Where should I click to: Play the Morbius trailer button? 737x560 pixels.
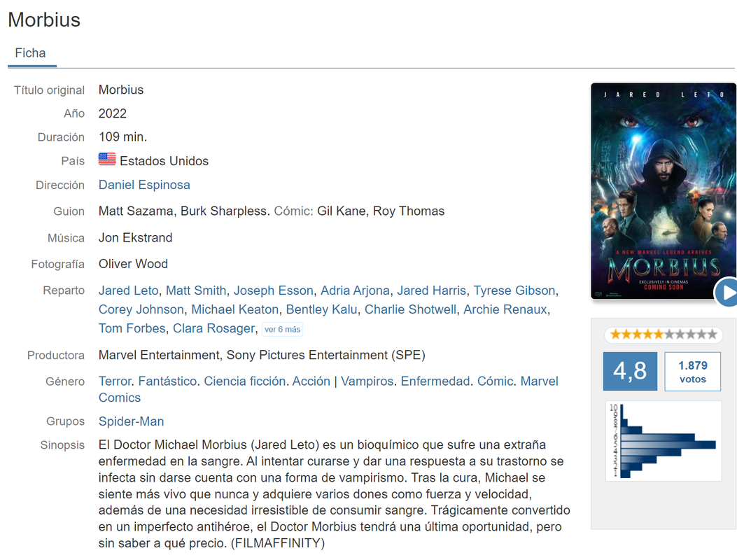pos(727,292)
